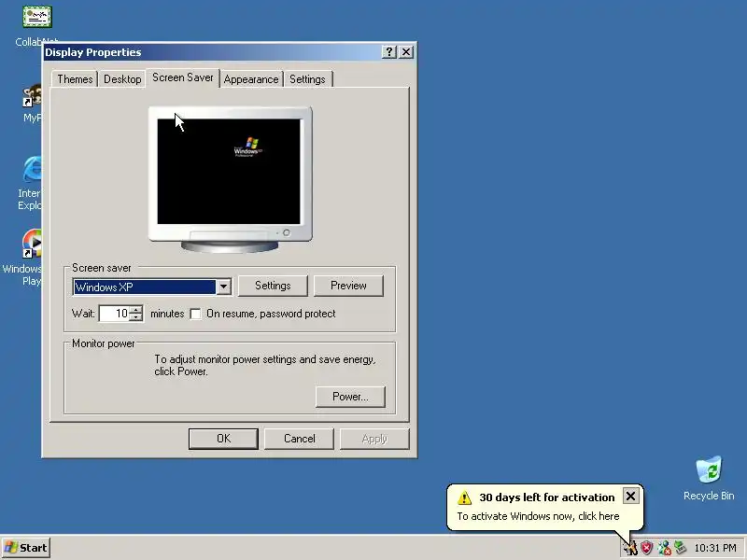The height and width of the screenshot is (560, 747).
Task: Click inside the Wait minutes field
Action: tap(114, 314)
